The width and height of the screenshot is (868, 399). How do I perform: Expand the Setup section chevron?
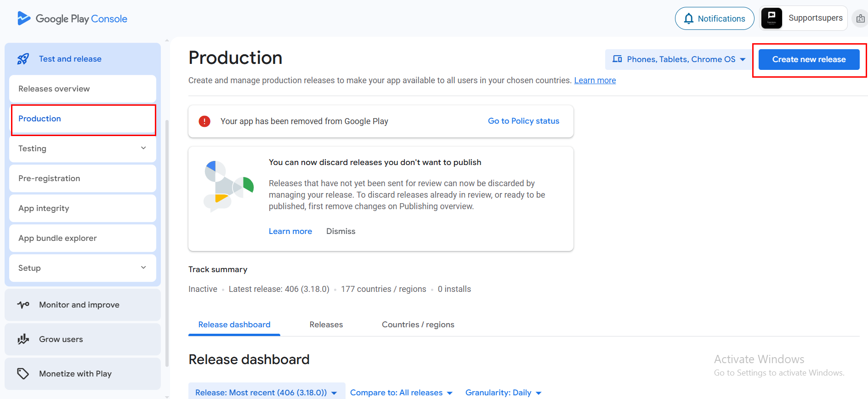click(143, 268)
